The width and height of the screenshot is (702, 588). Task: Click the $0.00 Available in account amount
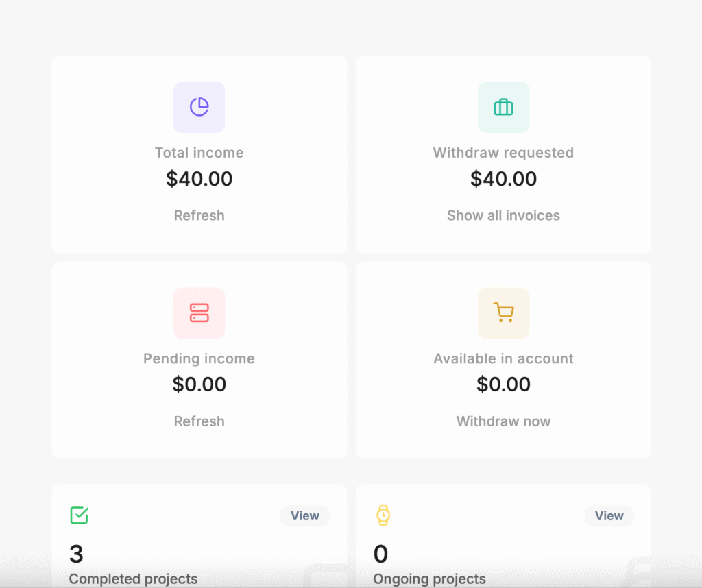point(503,384)
